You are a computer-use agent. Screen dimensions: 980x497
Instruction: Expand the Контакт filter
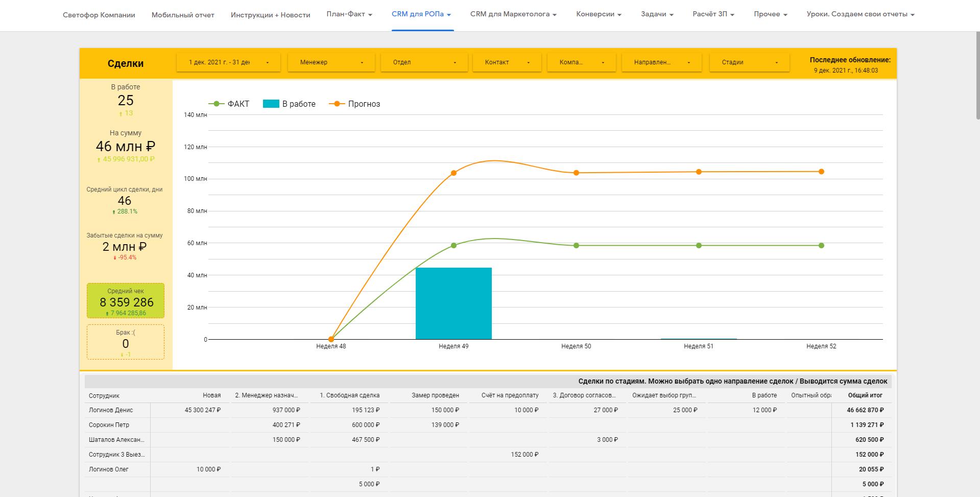point(507,62)
